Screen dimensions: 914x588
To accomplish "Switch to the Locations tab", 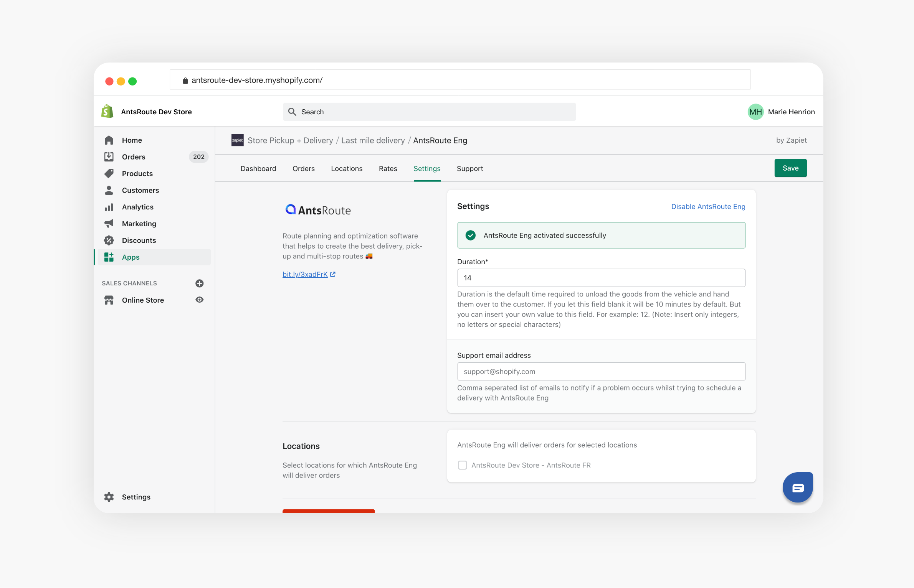I will [x=346, y=169].
